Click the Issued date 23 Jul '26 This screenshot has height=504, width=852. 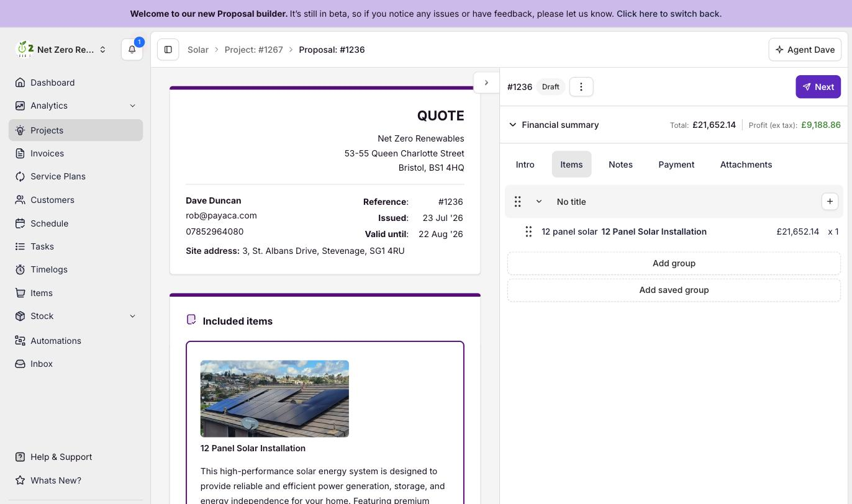[x=443, y=218]
